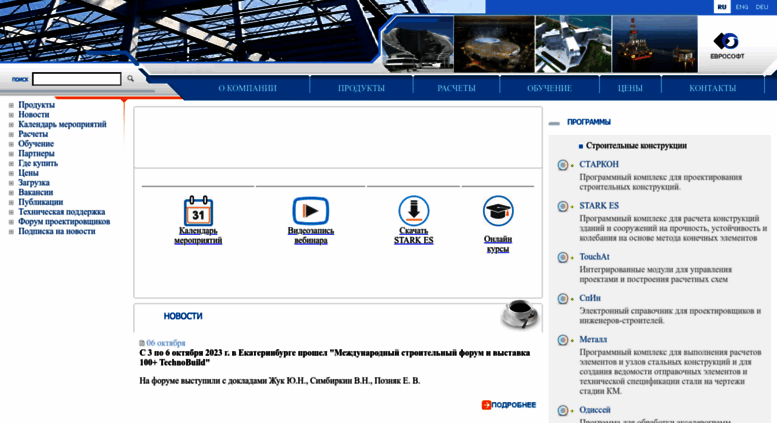Open the СТАРКОН program link
Viewport: 777px width, 423px height.
pyautogui.click(x=599, y=164)
